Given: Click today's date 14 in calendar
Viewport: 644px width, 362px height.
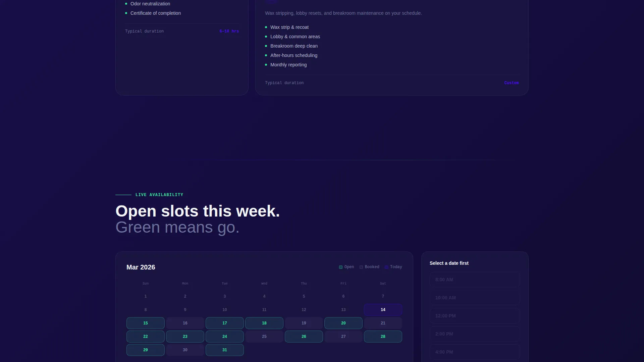Looking at the screenshot, I should (383, 309).
